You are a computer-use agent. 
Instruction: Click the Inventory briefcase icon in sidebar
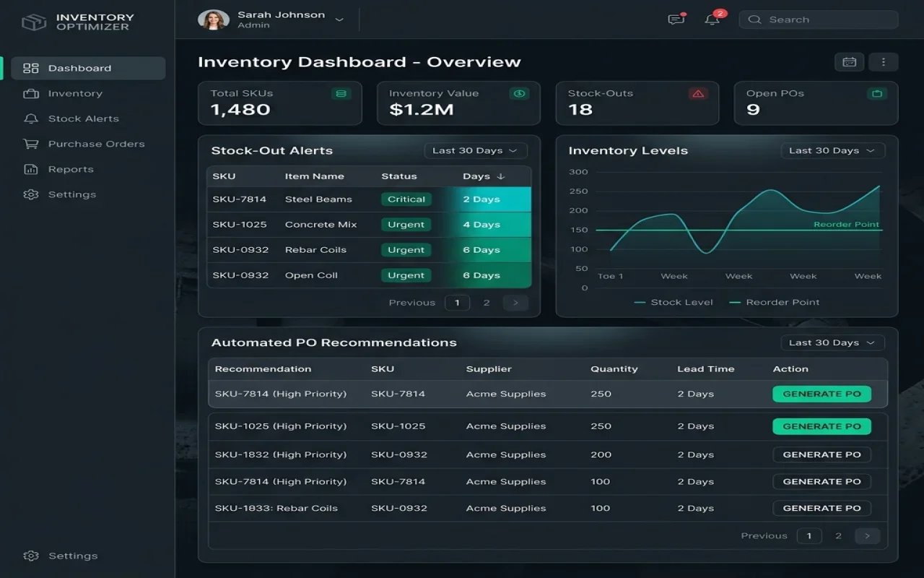tap(31, 94)
